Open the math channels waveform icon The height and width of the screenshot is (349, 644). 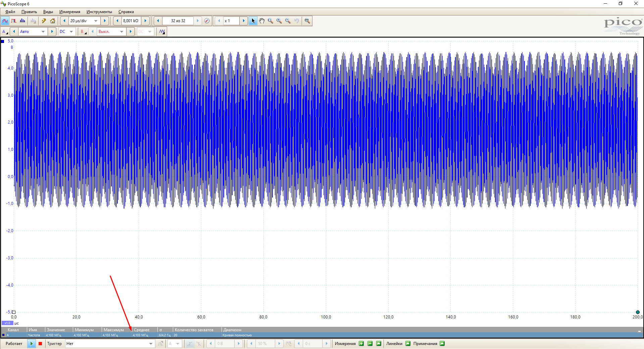pos(162,32)
